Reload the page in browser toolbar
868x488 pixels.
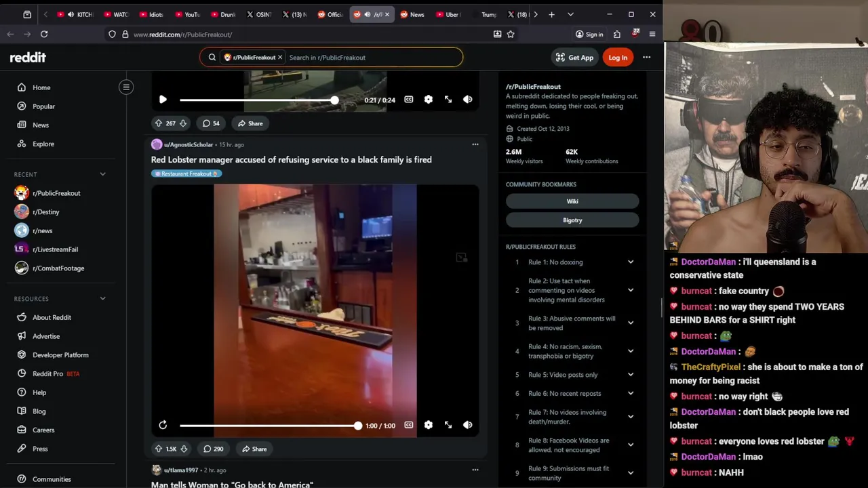tap(44, 34)
